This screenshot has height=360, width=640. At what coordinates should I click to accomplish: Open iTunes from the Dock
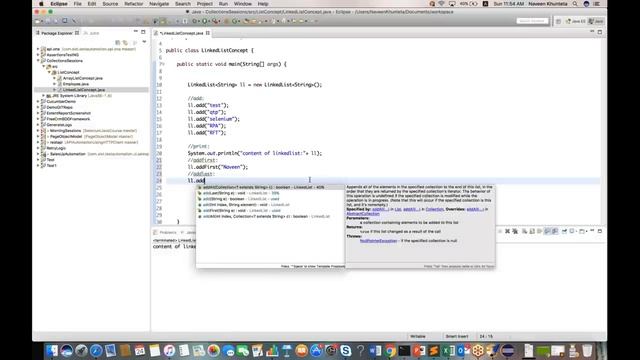click(169, 351)
